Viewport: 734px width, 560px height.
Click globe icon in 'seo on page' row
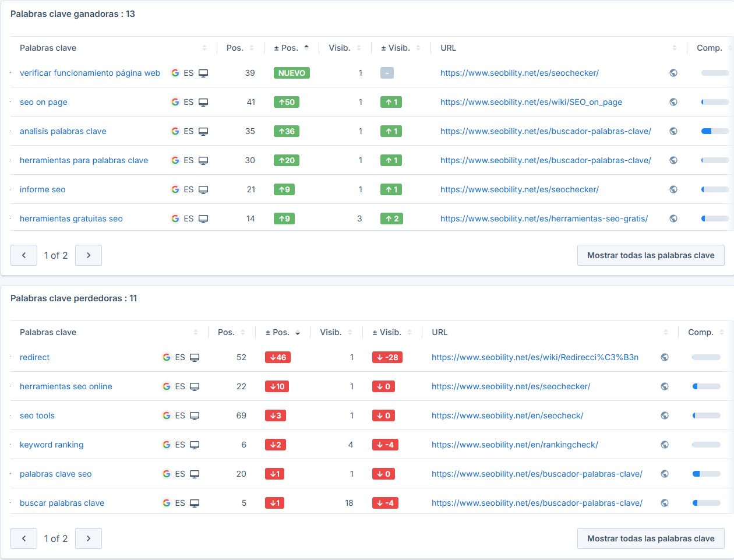click(x=673, y=102)
